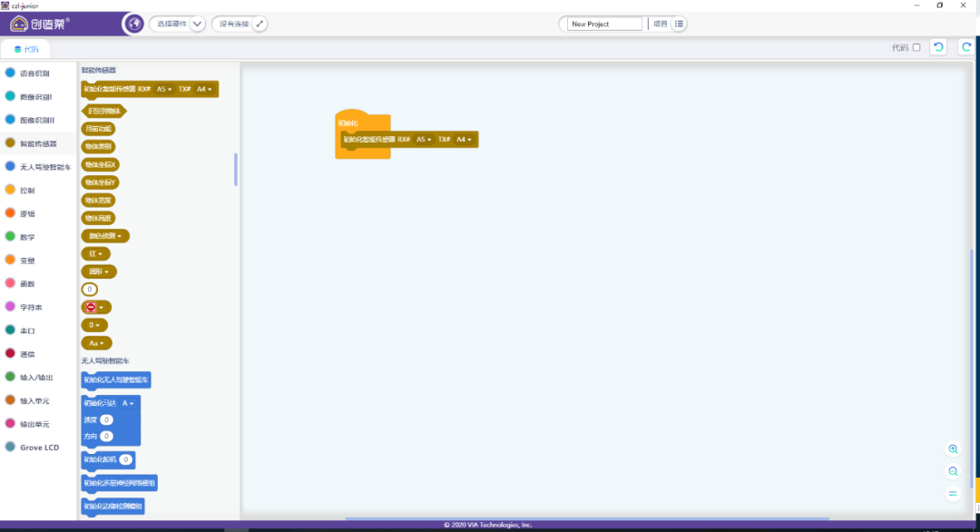Select the 代码 tab
This screenshot has height=532, width=980.
25,49
